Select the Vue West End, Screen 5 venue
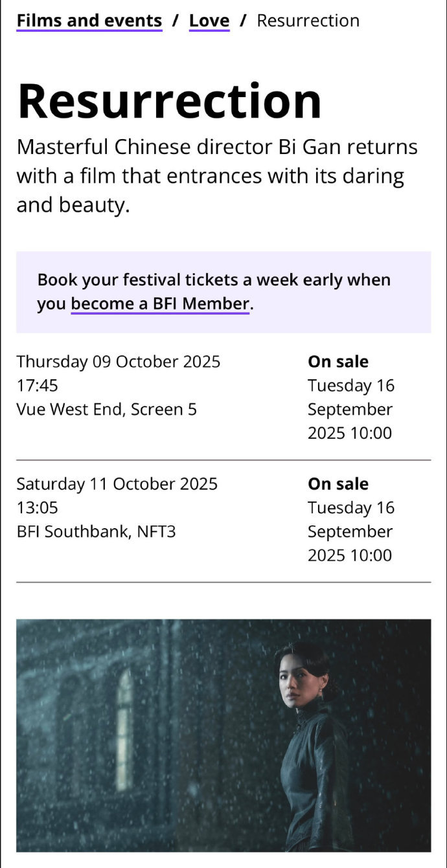This screenshot has height=868, width=447. coord(107,409)
